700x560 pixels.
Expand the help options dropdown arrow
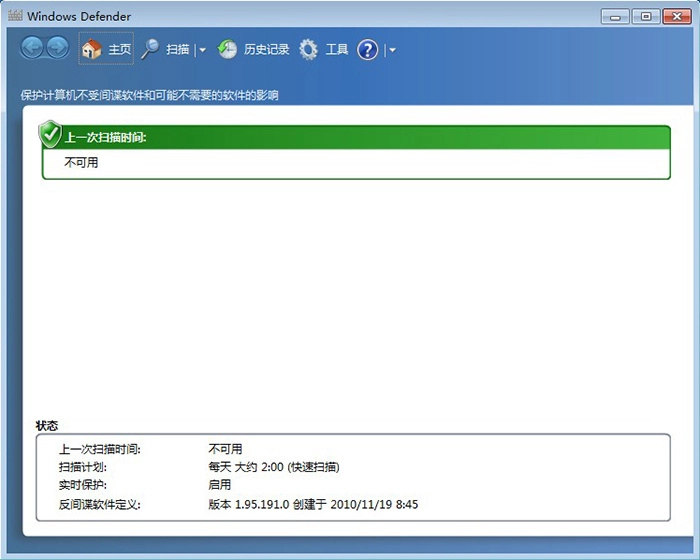(392, 50)
